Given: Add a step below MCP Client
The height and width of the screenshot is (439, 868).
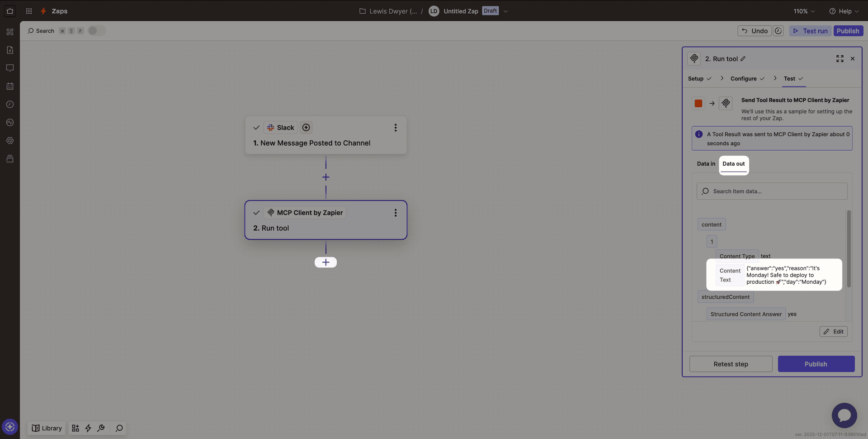Looking at the screenshot, I should tap(325, 262).
